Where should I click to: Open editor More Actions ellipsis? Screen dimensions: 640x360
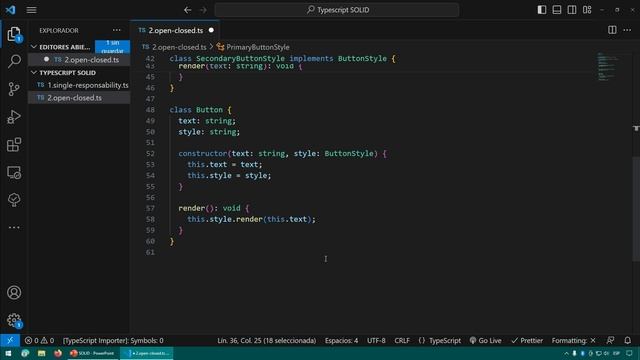tap(627, 30)
